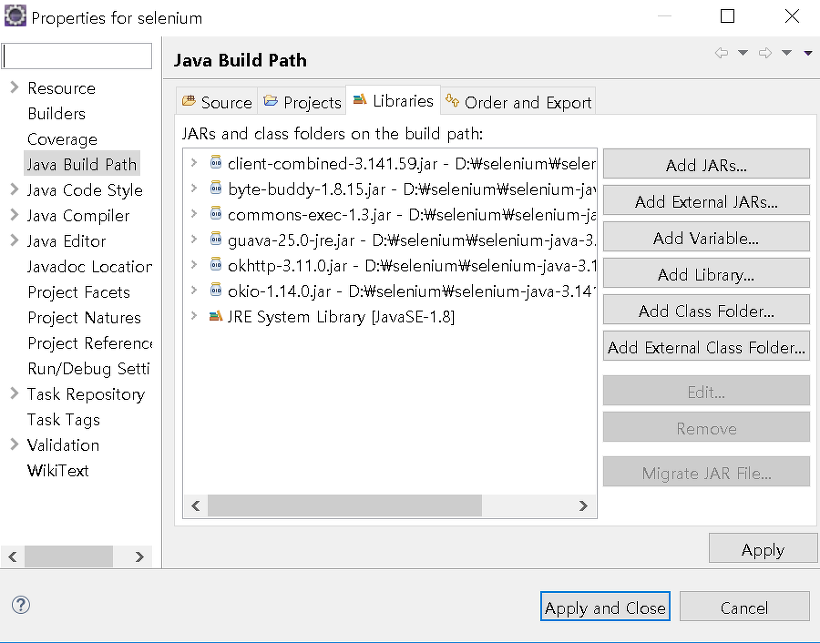Expand the Java Code Style category
Image resolution: width=820 pixels, height=643 pixels.
(x=14, y=189)
